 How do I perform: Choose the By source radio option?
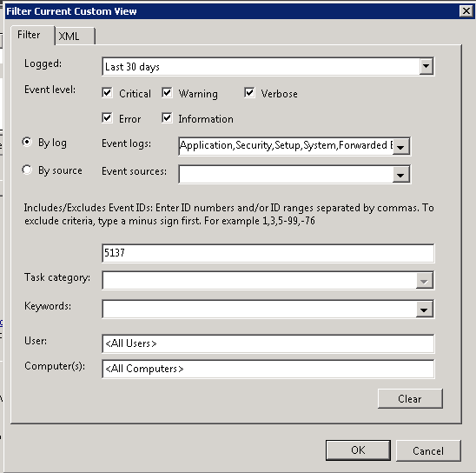coord(27,170)
